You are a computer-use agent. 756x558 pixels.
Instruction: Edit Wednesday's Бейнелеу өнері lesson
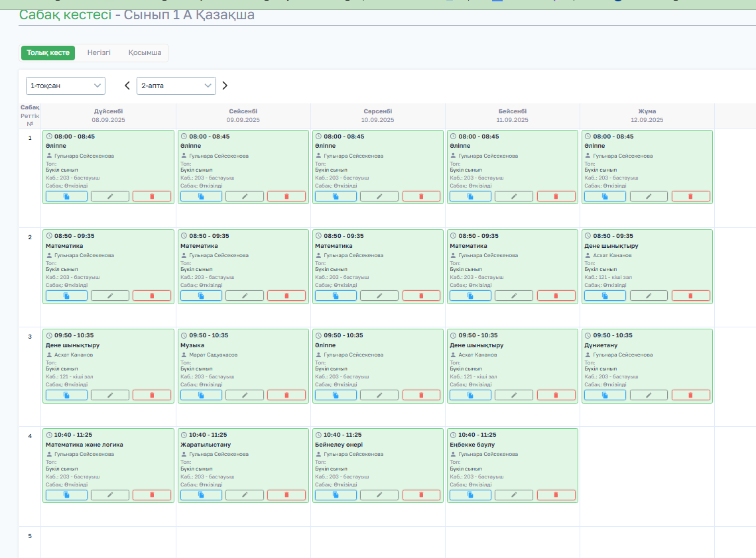pos(379,495)
